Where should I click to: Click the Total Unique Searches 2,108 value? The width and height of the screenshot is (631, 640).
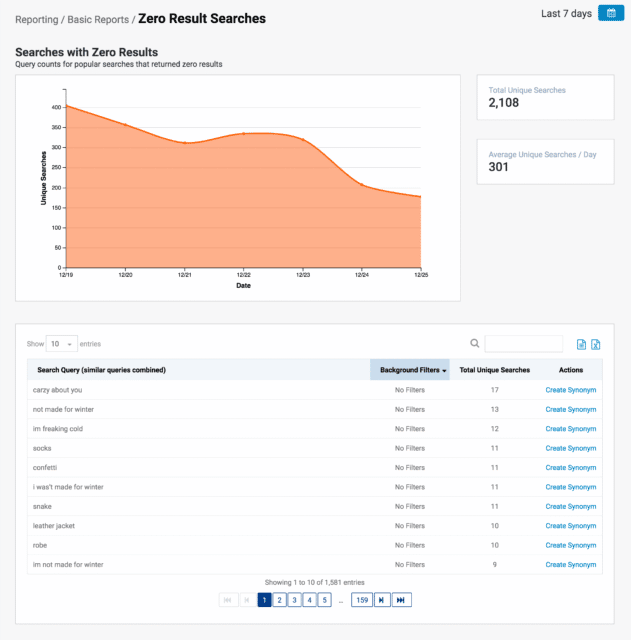[504, 102]
